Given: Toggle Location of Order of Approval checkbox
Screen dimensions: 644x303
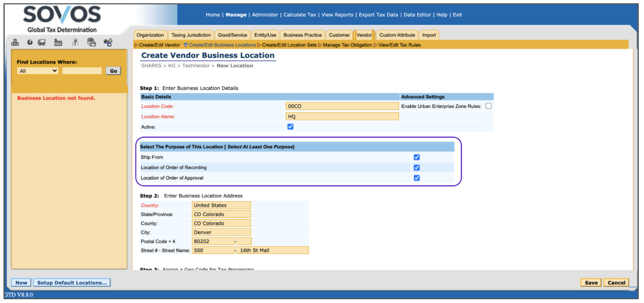Looking at the screenshot, I should click(417, 178).
